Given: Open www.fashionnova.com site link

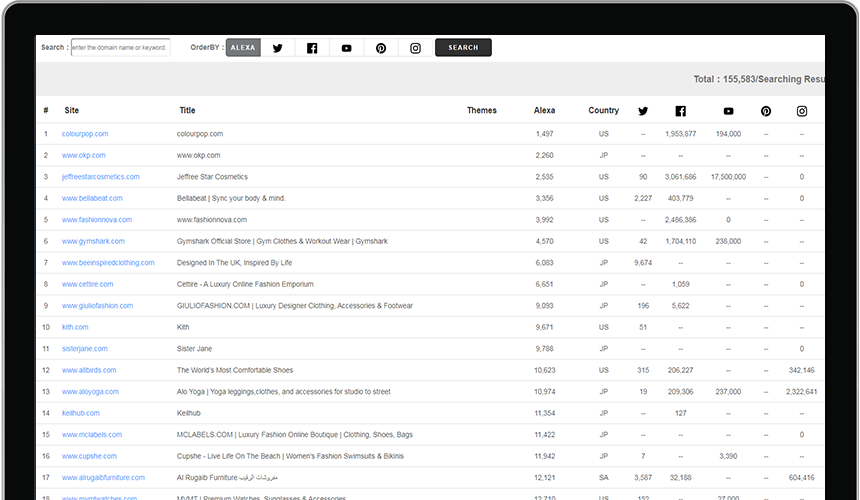Looking at the screenshot, I should (97, 220).
